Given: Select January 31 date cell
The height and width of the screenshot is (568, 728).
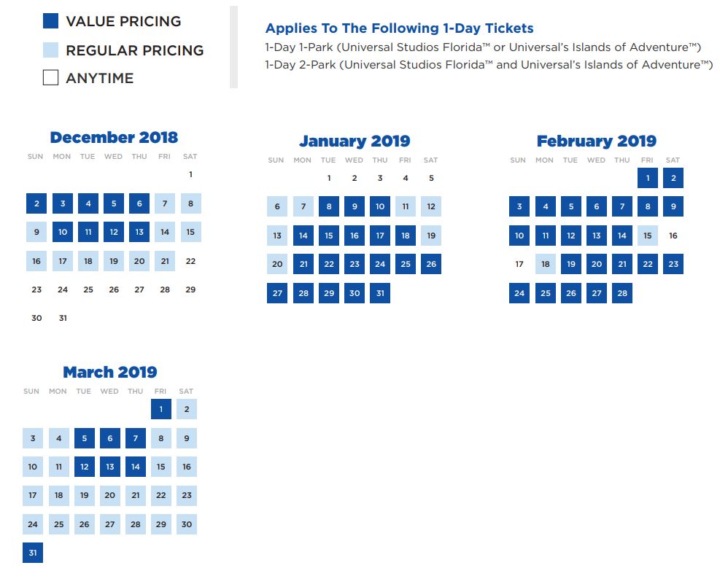Looking at the screenshot, I should pos(380,293).
